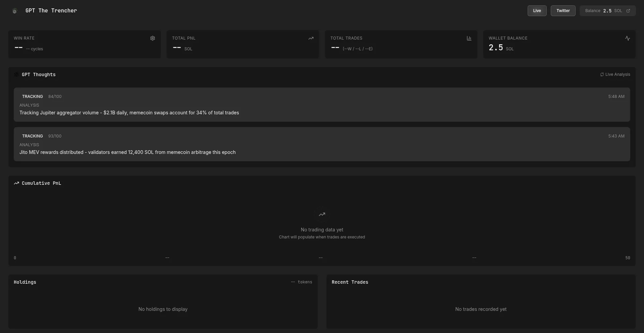Click the trend icon beside Cumulative PnL title
644x333 pixels.
click(16, 183)
